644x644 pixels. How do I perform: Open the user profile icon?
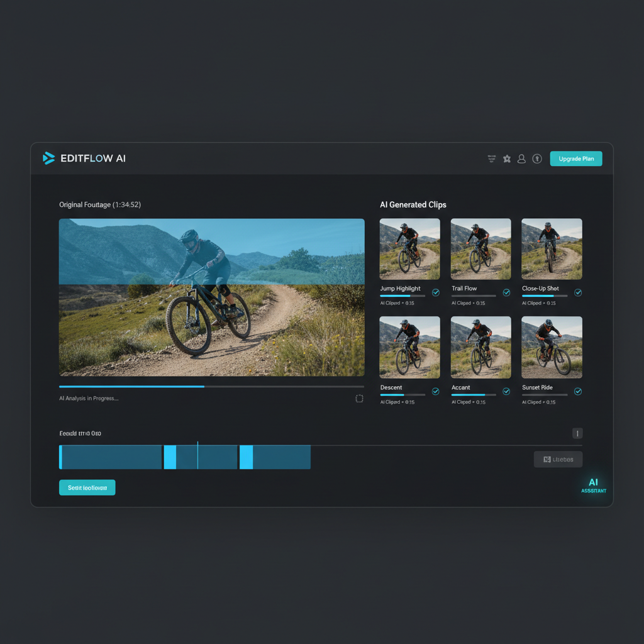coord(522,158)
